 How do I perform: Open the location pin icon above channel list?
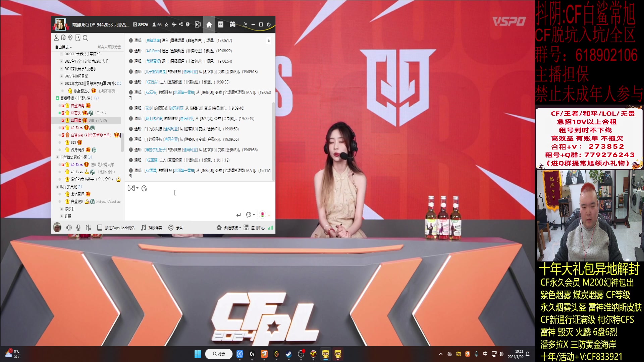[70, 38]
